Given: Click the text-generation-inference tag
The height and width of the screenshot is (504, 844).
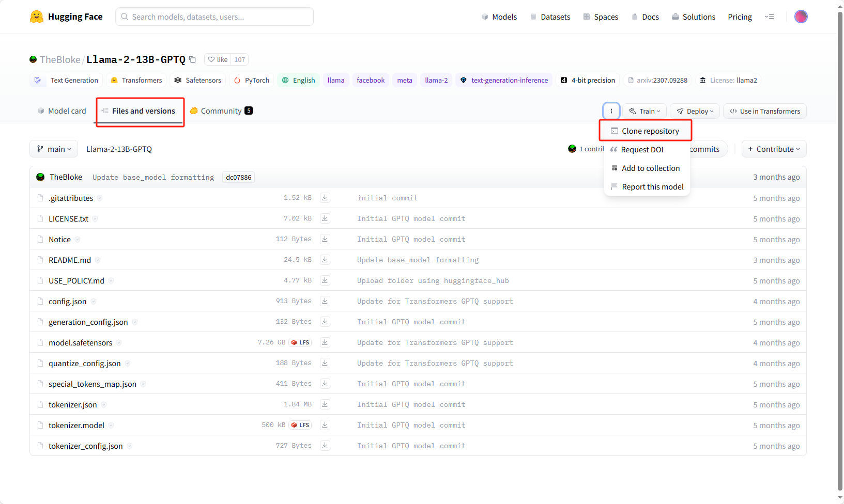Looking at the screenshot, I should tap(504, 80).
